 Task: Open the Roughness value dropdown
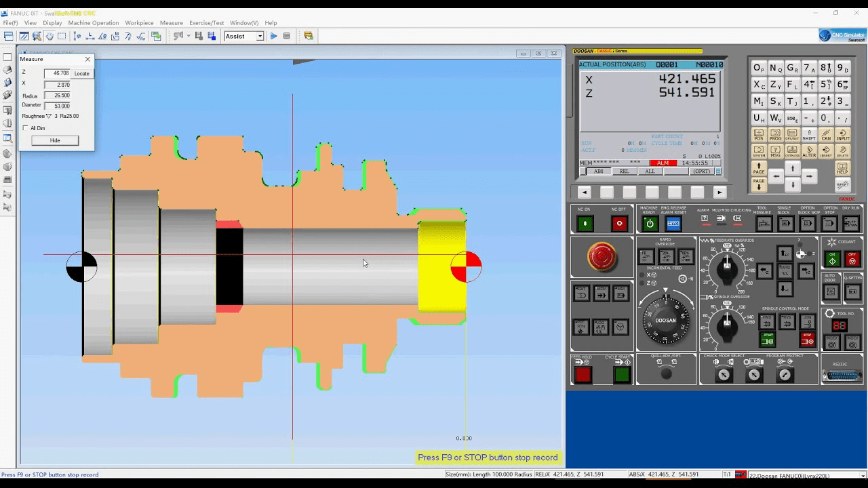pos(49,115)
